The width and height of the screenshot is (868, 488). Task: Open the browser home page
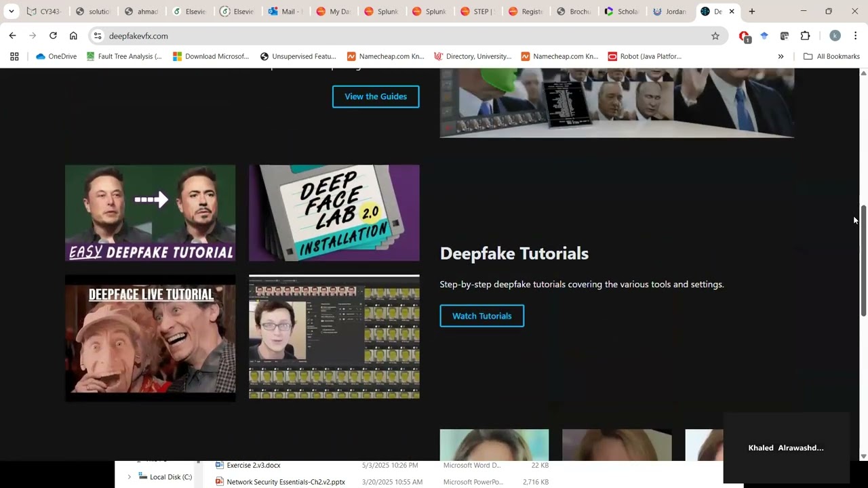(x=73, y=36)
